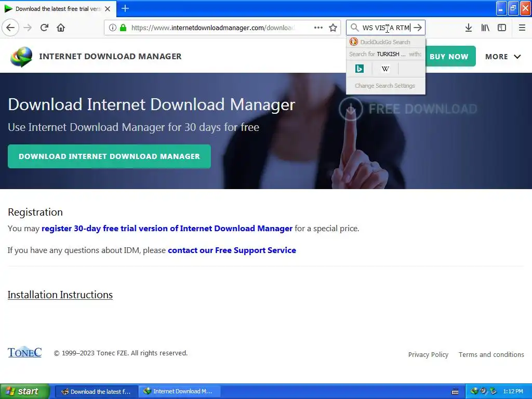Image resolution: width=532 pixels, height=399 pixels.
Task: Reload the current page
Action: 45,28
